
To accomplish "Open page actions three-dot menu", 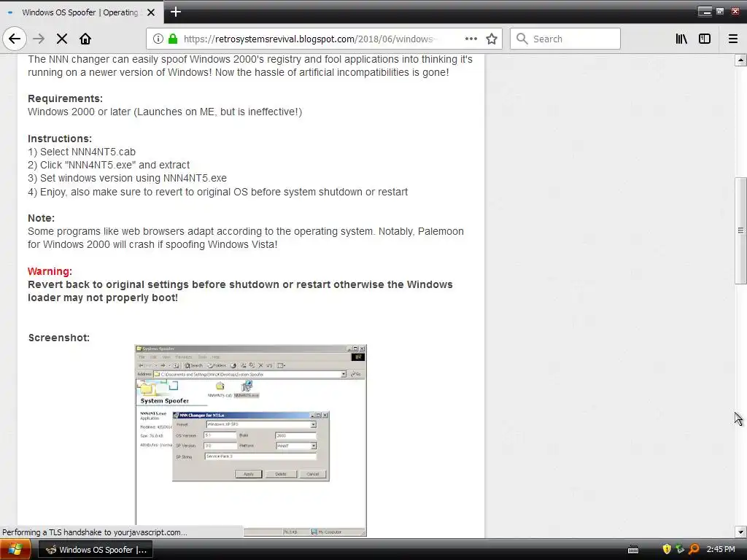I will pos(471,39).
